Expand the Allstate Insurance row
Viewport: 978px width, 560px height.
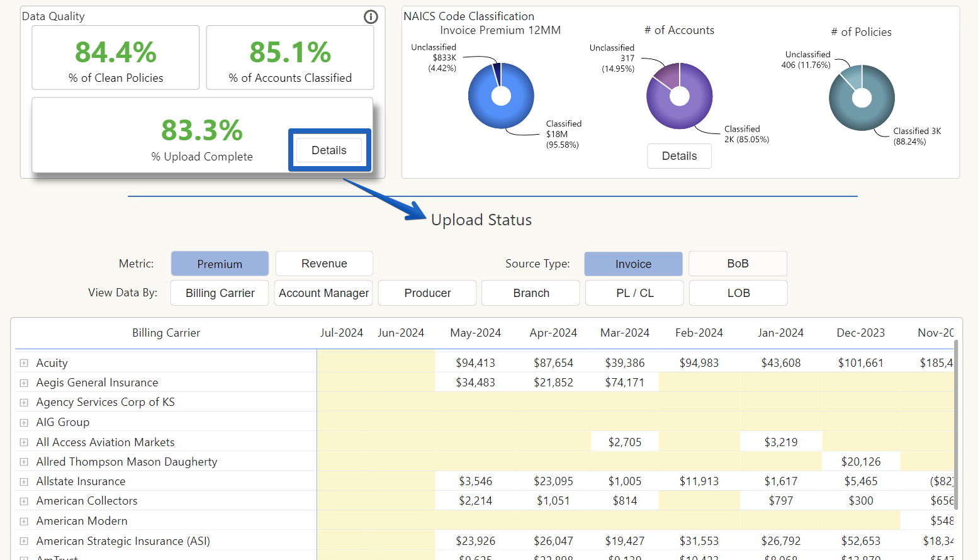point(24,482)
